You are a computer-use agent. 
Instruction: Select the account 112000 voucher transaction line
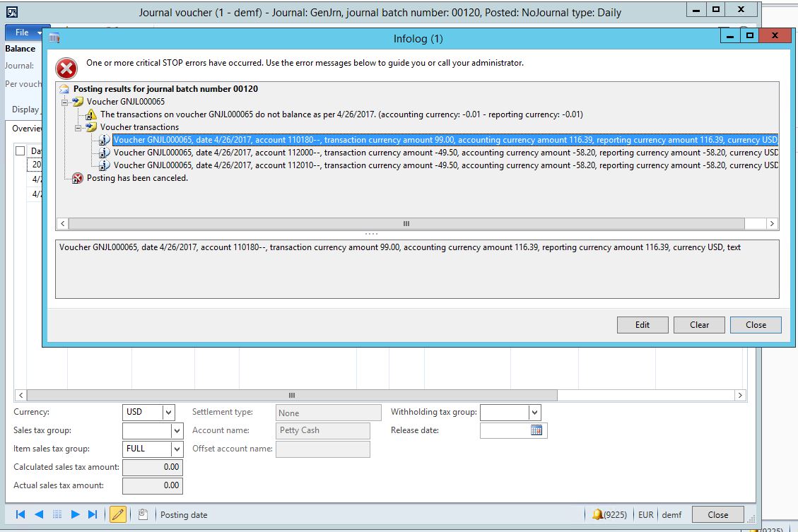pos(445,153)
